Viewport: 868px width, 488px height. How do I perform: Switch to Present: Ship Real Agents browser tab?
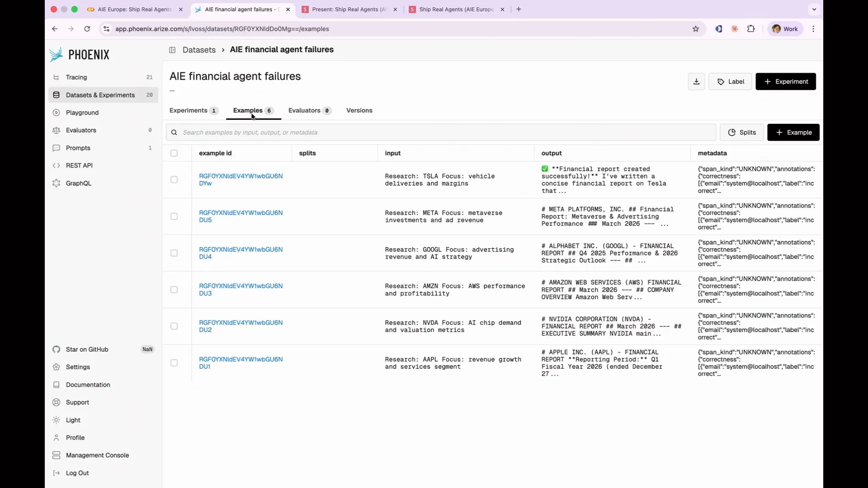tap(349, 9)
